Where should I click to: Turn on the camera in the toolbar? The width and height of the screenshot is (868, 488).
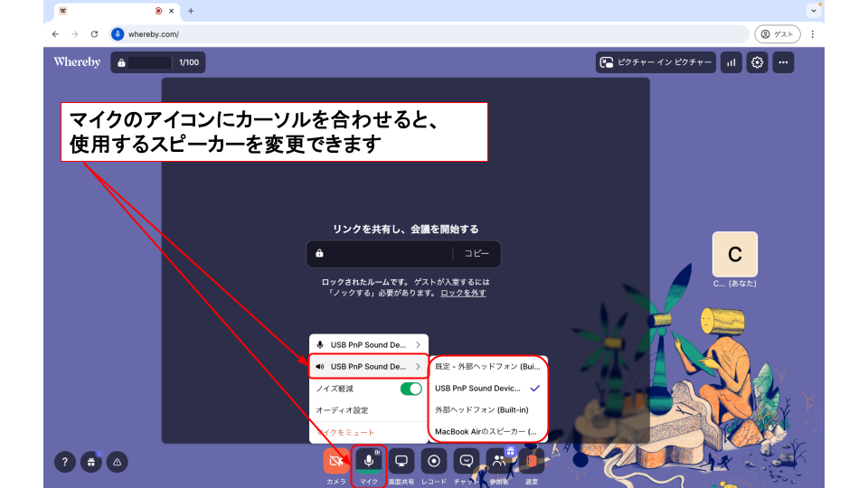pyautogui.click(x=336, y=461)
